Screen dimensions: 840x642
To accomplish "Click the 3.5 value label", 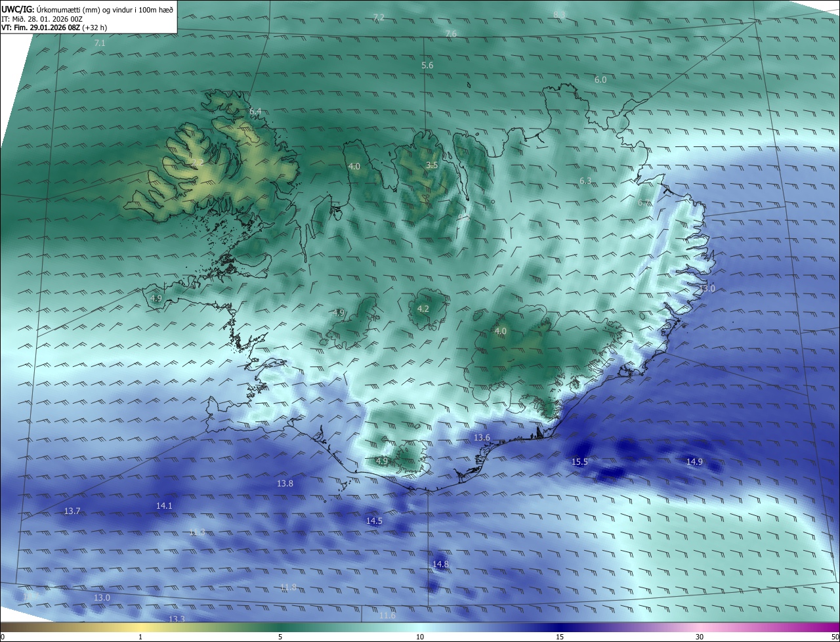I will tap(432, 165).
